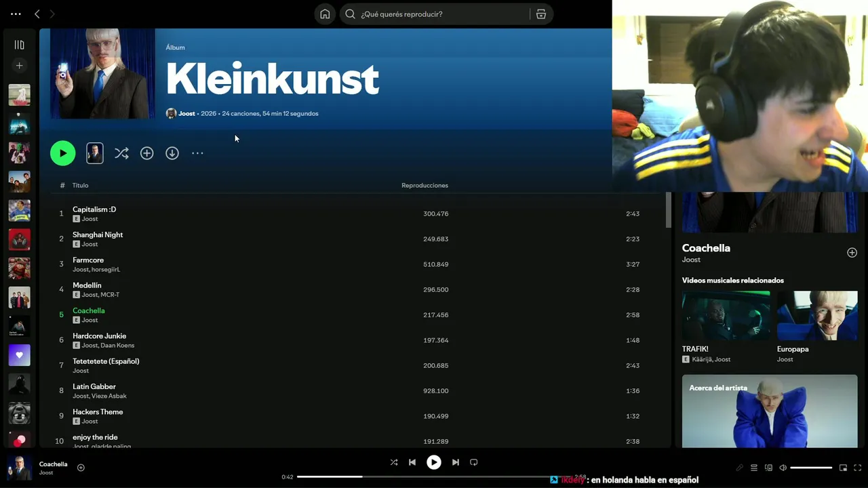Screen dimensions: 868x488
Task: Show lyrics with the microphone icon
Action: click(739, 468)
